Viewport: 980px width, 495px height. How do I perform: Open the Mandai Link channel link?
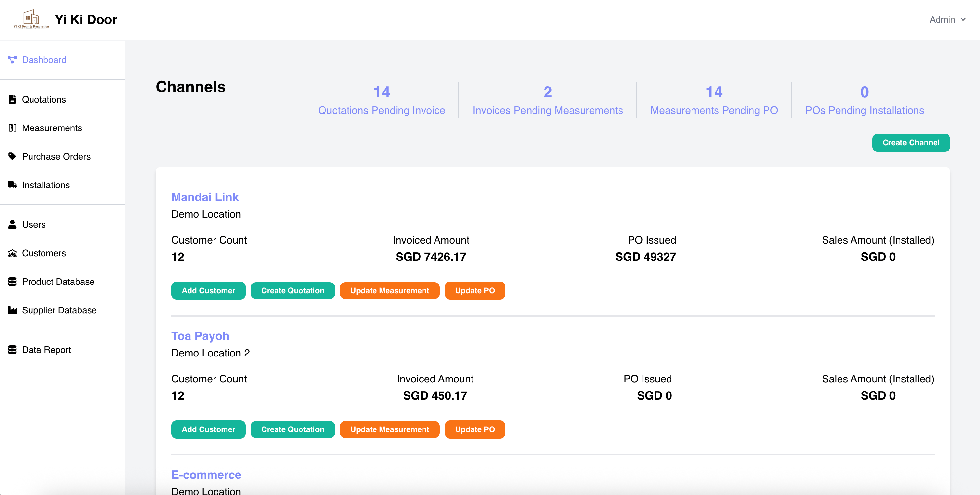(x=205, y=197)
